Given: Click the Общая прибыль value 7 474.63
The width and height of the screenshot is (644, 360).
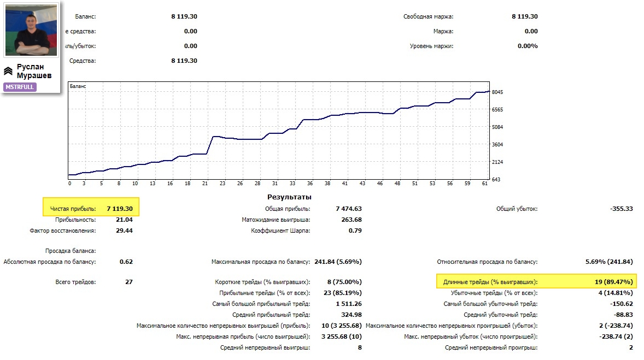Looking at the screenshot, I should (x=349, y=209).
